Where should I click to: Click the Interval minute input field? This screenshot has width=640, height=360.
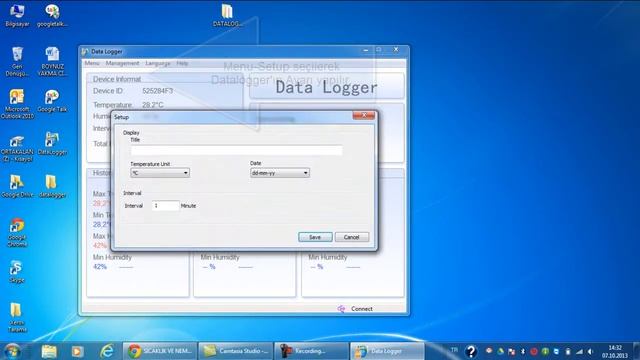point(165,206)
